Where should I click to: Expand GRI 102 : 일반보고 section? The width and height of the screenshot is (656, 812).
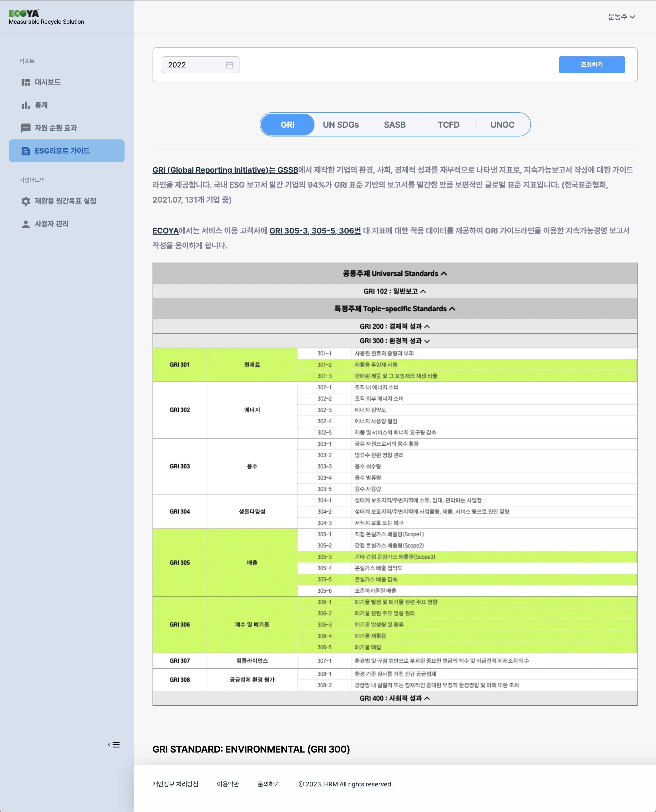[x=395, y=291]
